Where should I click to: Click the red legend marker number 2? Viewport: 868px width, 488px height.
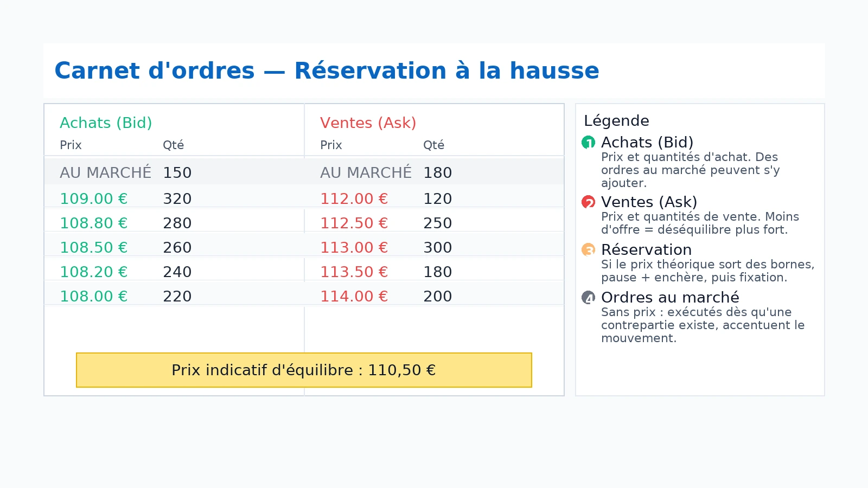click(x=588, y=202)
